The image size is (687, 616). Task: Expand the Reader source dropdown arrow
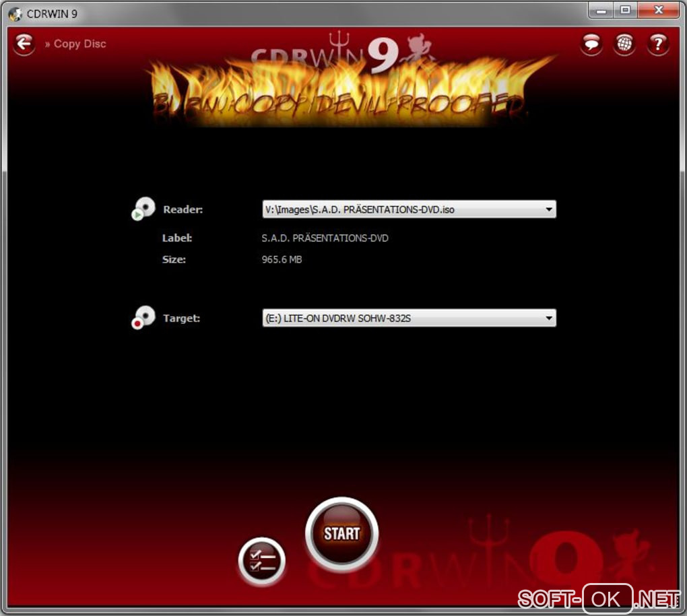point(548,209)
